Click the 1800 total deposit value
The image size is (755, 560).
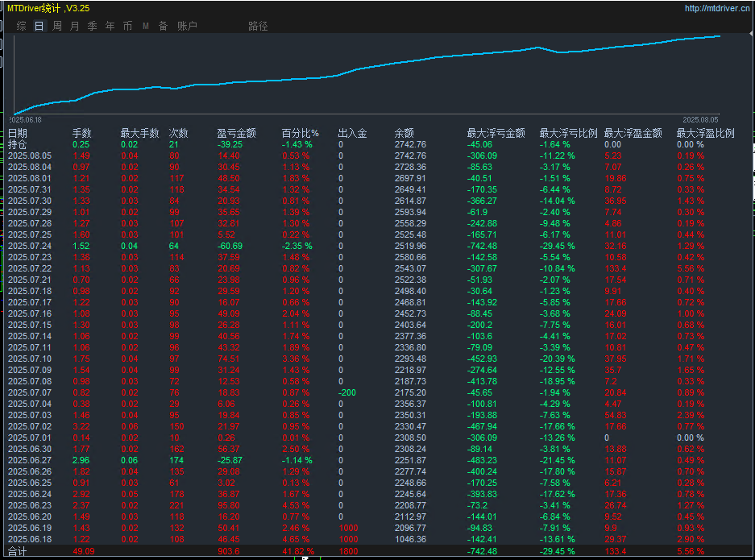pos(349,551)
